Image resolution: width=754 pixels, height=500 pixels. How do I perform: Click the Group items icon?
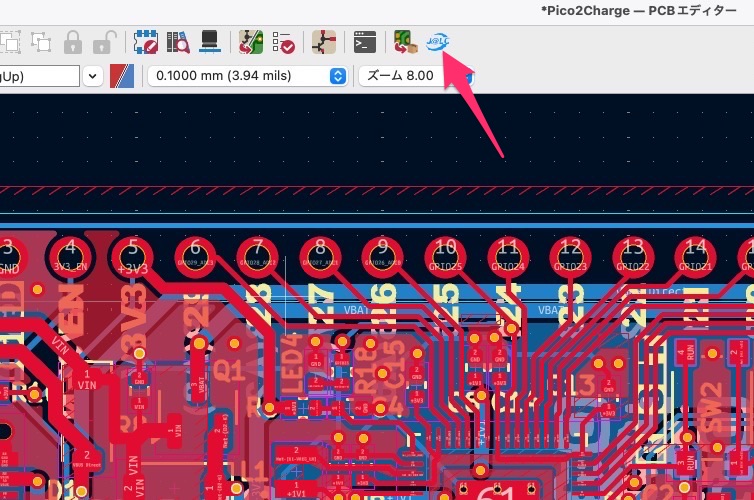click(x=10, y=42)
